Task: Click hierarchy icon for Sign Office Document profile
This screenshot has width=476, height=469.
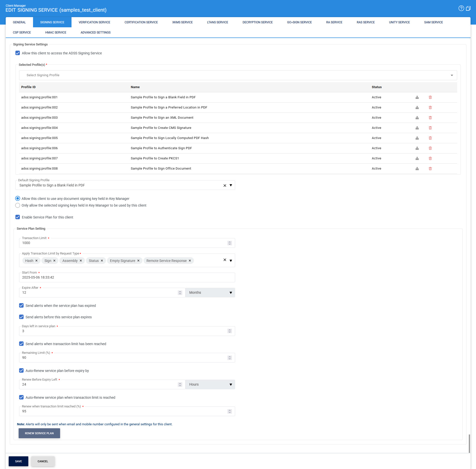Action: tap(417, 169)
